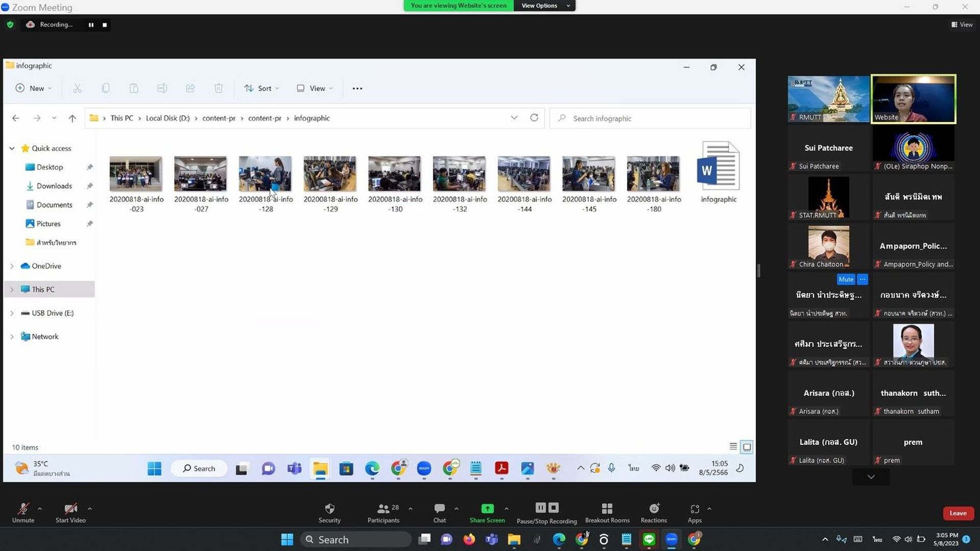The image size is (980, 551).
Task: Open Reactions menu
Action: pyautogui.click(x=654, y=513)
